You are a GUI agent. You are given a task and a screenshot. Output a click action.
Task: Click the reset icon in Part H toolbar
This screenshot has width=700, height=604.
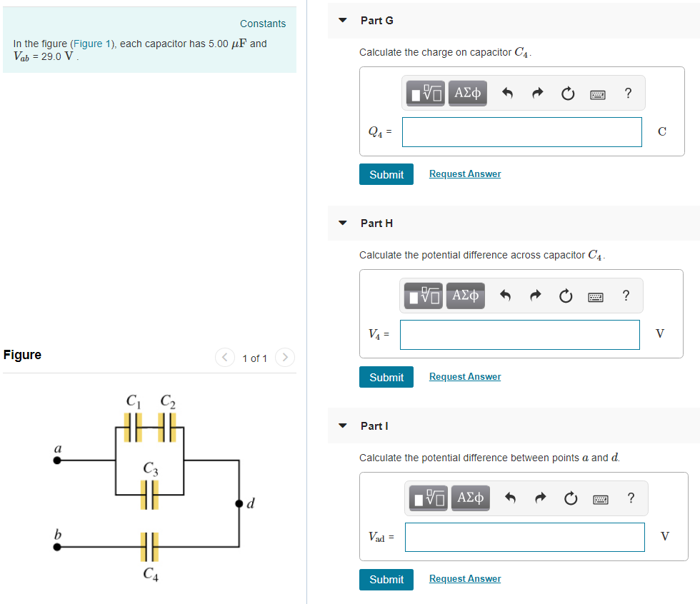[x=566, y=295]
